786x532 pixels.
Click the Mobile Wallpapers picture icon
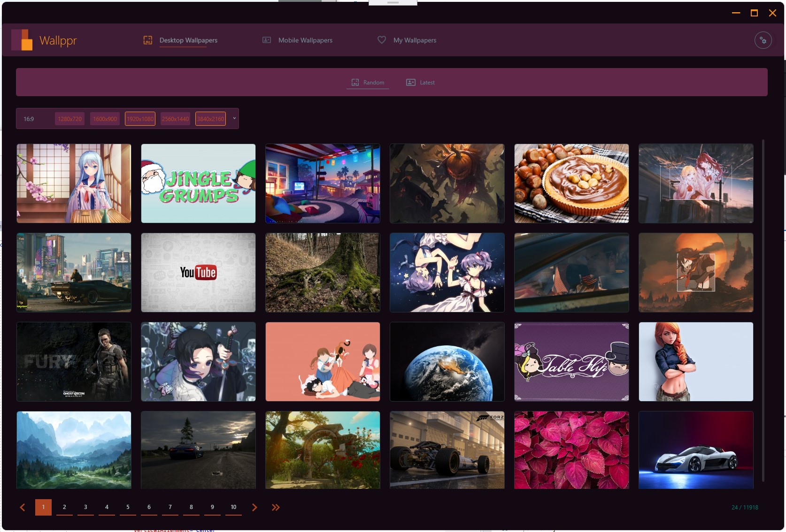pos(267,40)
